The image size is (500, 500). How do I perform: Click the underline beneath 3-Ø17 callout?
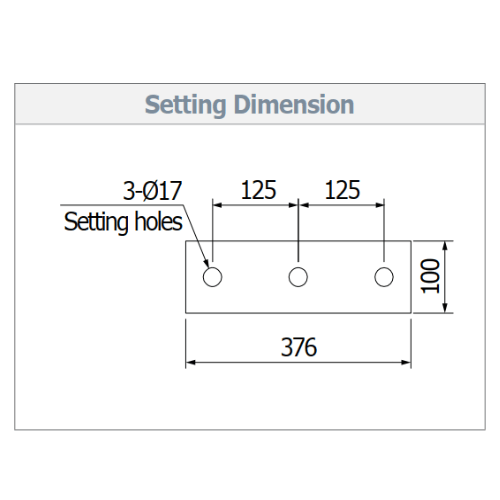pyautogui.click(x=122, y=205)
